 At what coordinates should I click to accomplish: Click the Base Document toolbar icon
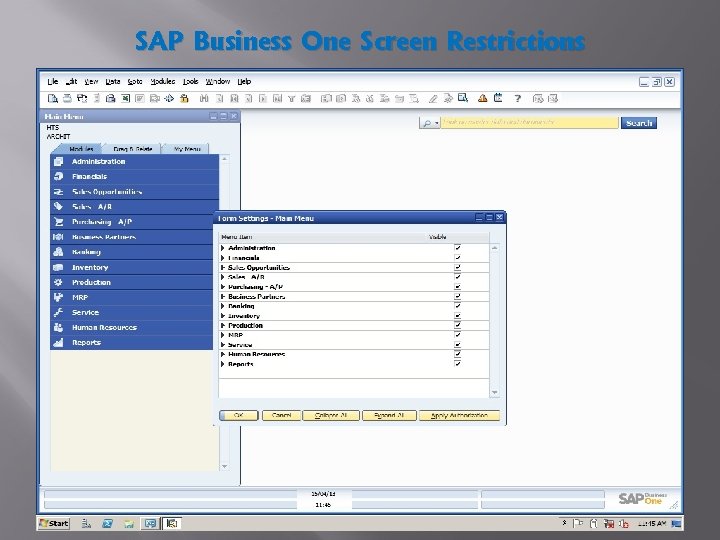point(326,98)
